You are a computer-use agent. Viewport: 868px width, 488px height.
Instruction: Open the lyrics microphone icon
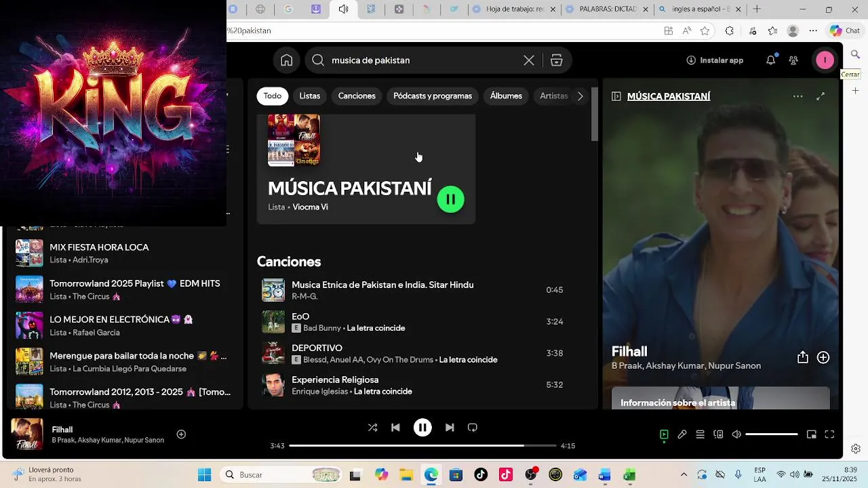pos(682,434)
